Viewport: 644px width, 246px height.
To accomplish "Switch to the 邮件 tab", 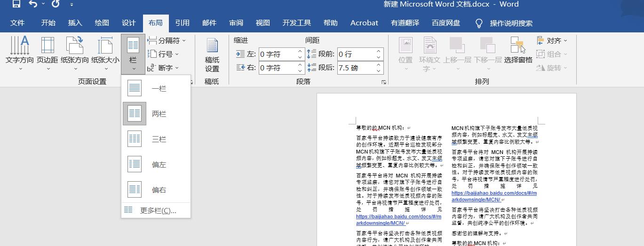I will tap(209, 23).
